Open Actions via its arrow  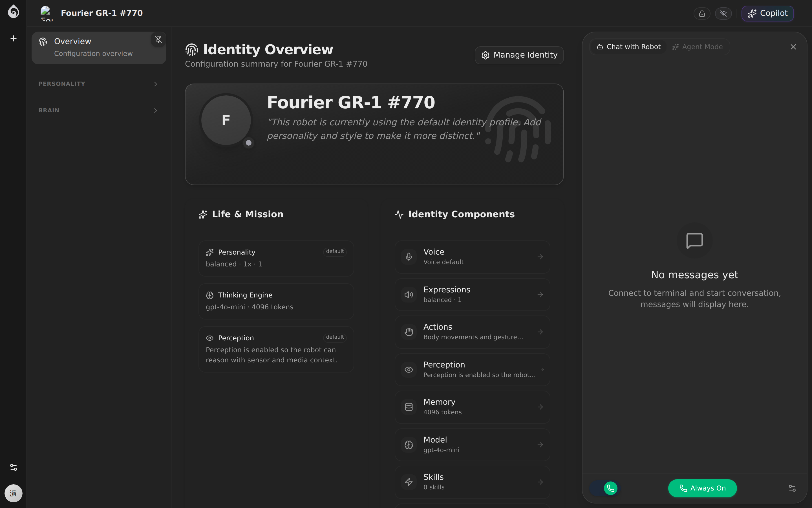(x=540, y=332)
